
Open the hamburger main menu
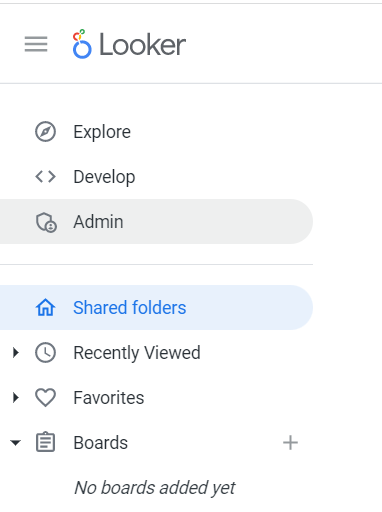(36, 44)
